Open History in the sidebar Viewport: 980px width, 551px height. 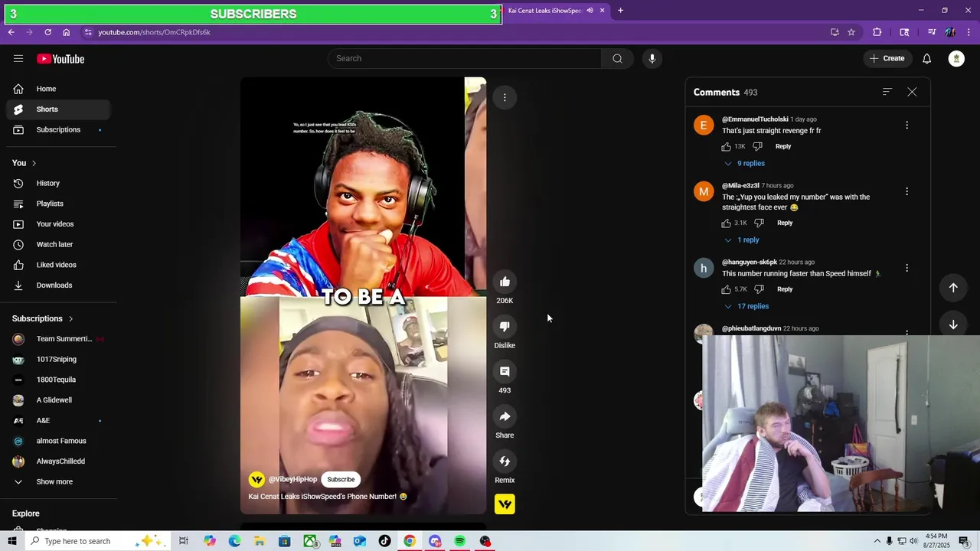(58, 183)
